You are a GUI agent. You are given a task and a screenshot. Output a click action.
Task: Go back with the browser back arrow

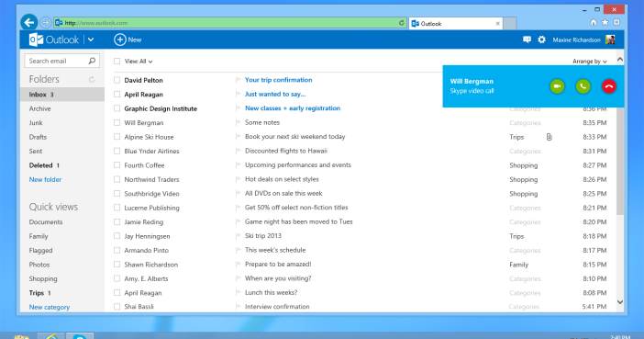pos(28,22)
